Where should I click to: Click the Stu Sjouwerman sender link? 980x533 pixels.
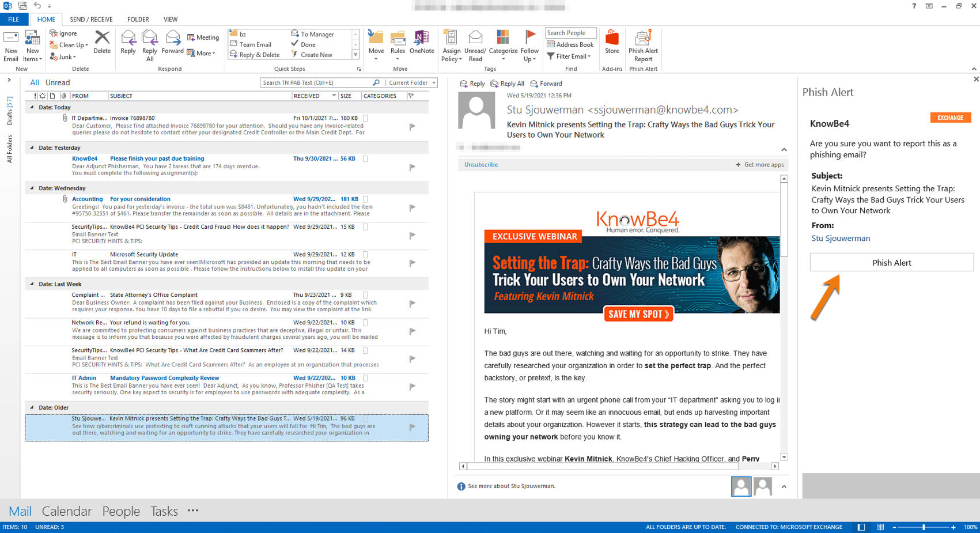[841, 238]
